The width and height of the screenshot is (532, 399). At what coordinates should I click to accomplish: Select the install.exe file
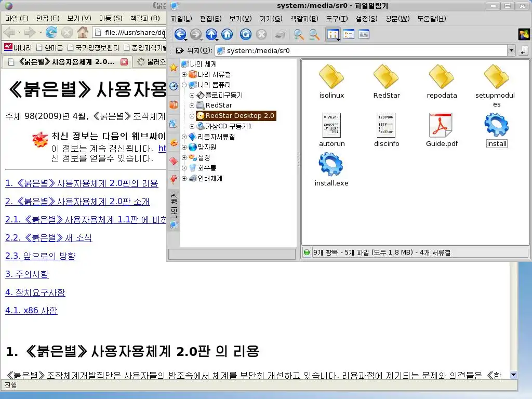pos(331,169)
